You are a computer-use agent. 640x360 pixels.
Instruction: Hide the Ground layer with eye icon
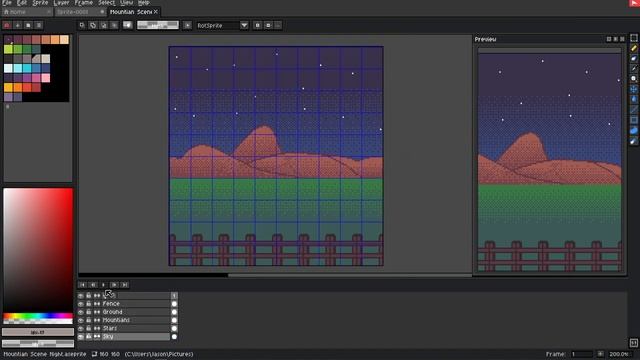pyautogui.click(x=81, y=312)
